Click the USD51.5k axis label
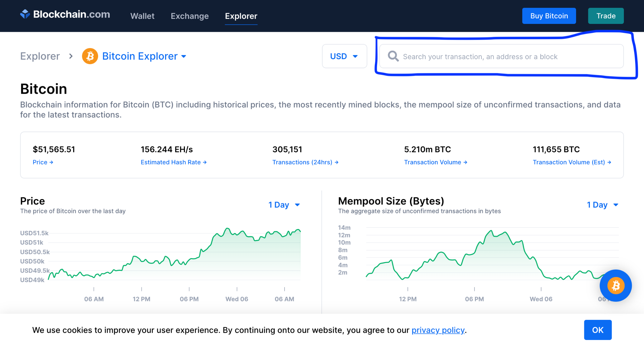The image size is (644, 346). click(x=34, y=233)
